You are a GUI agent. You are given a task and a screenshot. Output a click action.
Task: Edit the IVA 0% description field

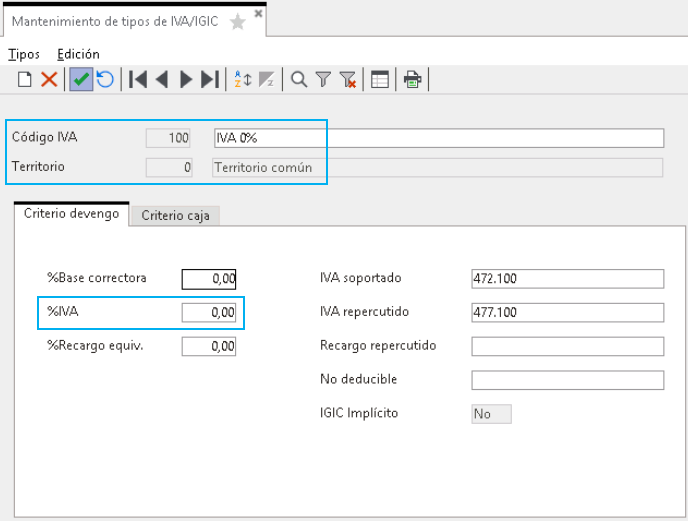439,138
